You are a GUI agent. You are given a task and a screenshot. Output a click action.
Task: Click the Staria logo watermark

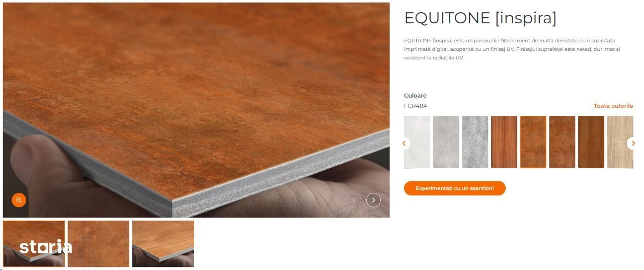(46, 246)
